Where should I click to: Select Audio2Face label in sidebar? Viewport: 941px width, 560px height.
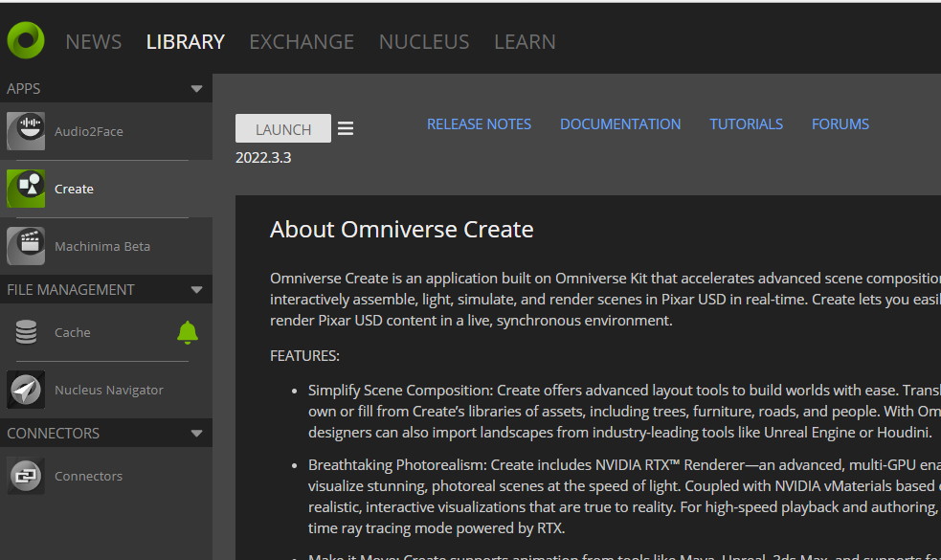(89, 131)
